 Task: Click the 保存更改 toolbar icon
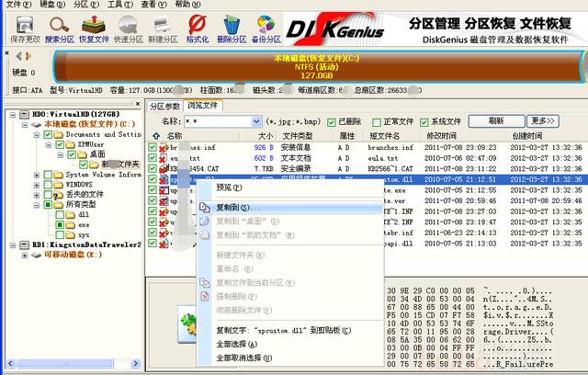[x=25, y=28]
